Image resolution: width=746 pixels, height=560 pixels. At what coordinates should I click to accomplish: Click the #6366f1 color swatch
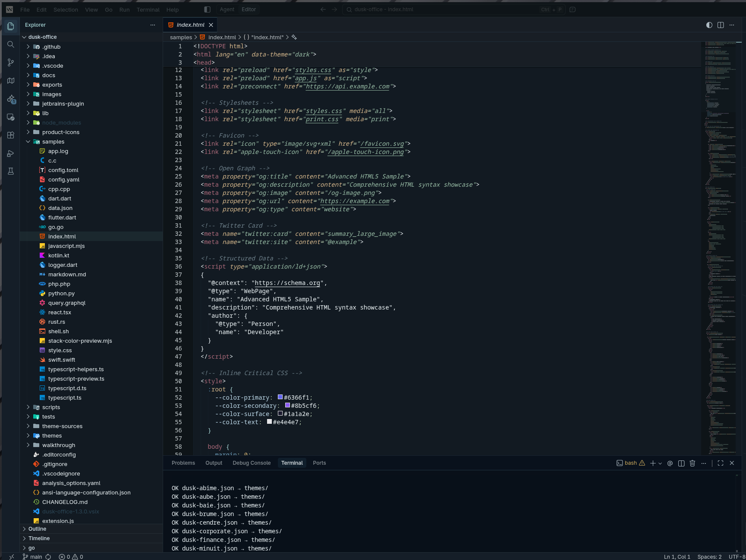coord(280,397)
